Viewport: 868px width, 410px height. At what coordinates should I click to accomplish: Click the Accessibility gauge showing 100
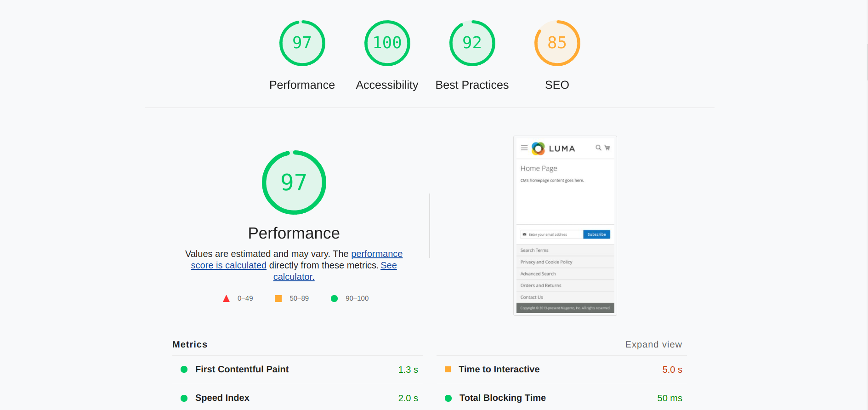pyautogui.click(x=387, y=43)
